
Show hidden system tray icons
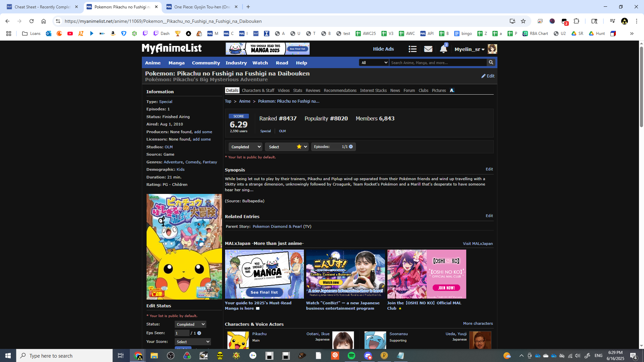(521, 356)
